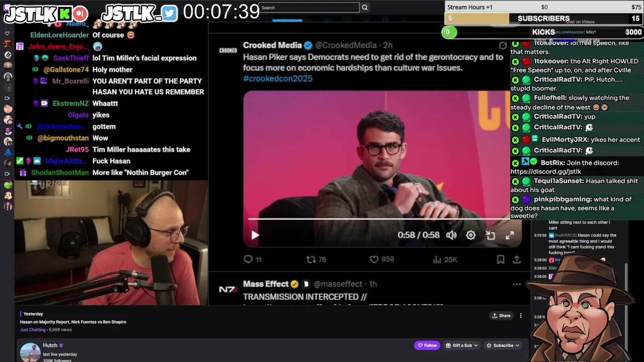
Task: Click username ShodanShootMan in left chat
Action: 60,172
